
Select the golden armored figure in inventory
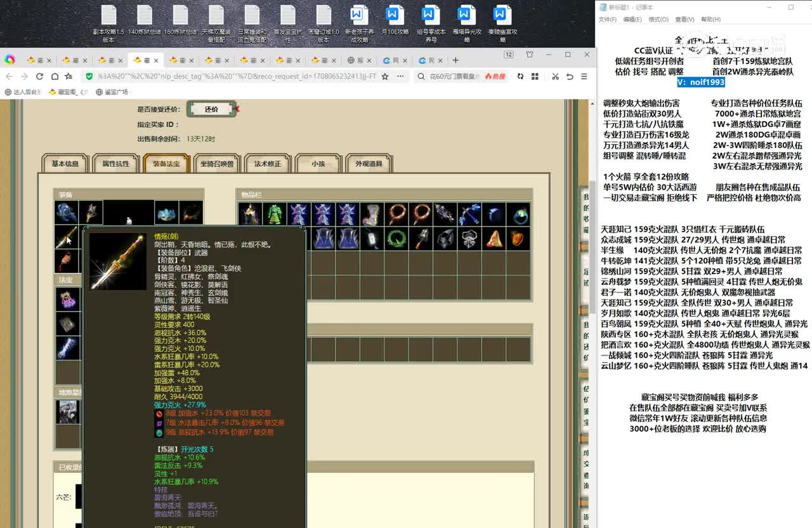(x=250, y=214)
